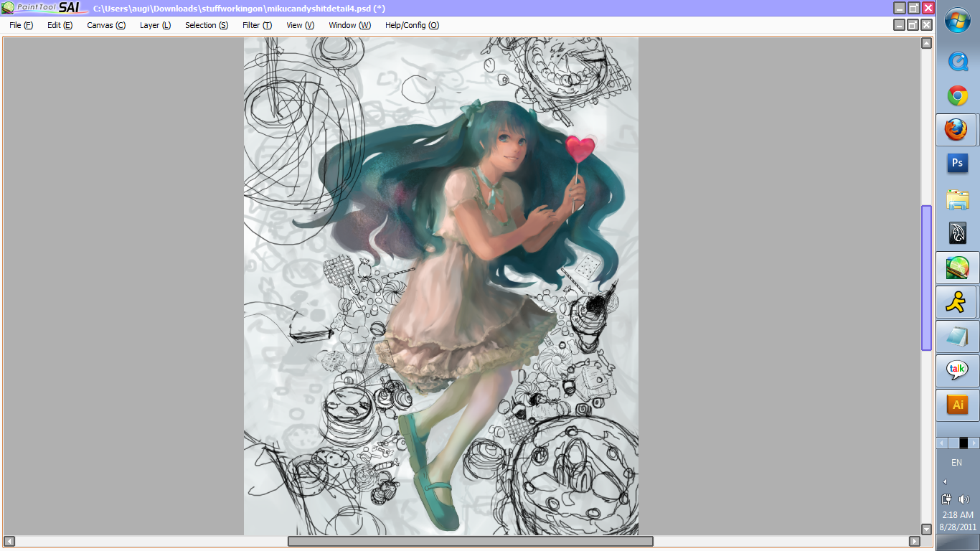Click the power/battery tray icon

[947, 499]
